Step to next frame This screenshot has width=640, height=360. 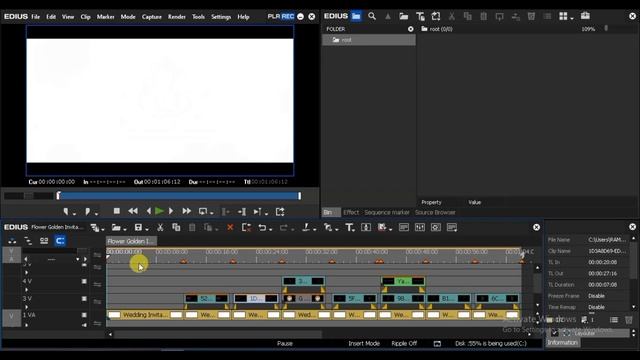(171, 211)
